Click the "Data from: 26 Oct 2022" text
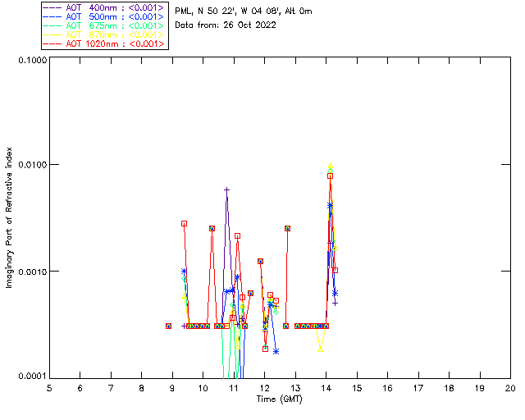The height and width of the screenshot is (420, 525). pyautogui.click(x=226, y=25)
